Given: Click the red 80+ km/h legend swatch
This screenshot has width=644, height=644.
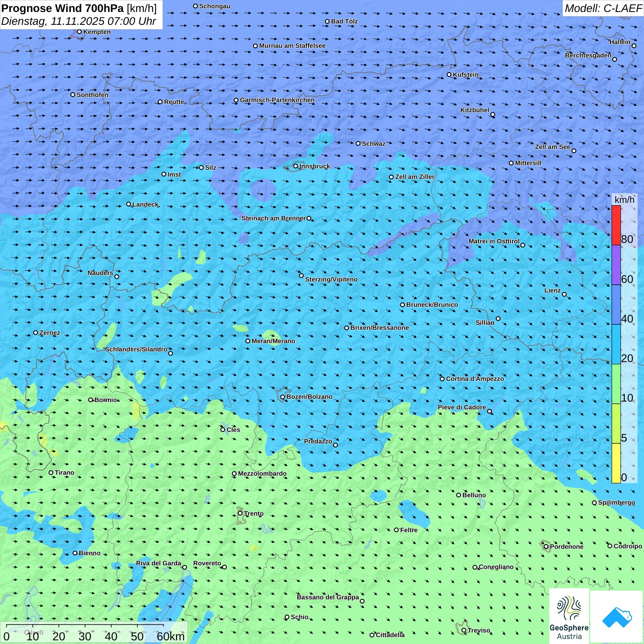Looking at the screenshot, I should pyautogui.click(x=616, y=225).
